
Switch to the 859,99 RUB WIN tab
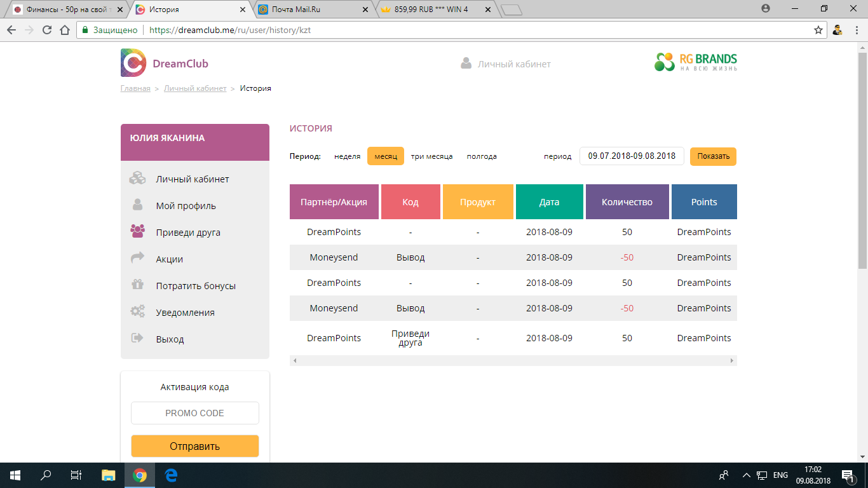coord(435,10)
